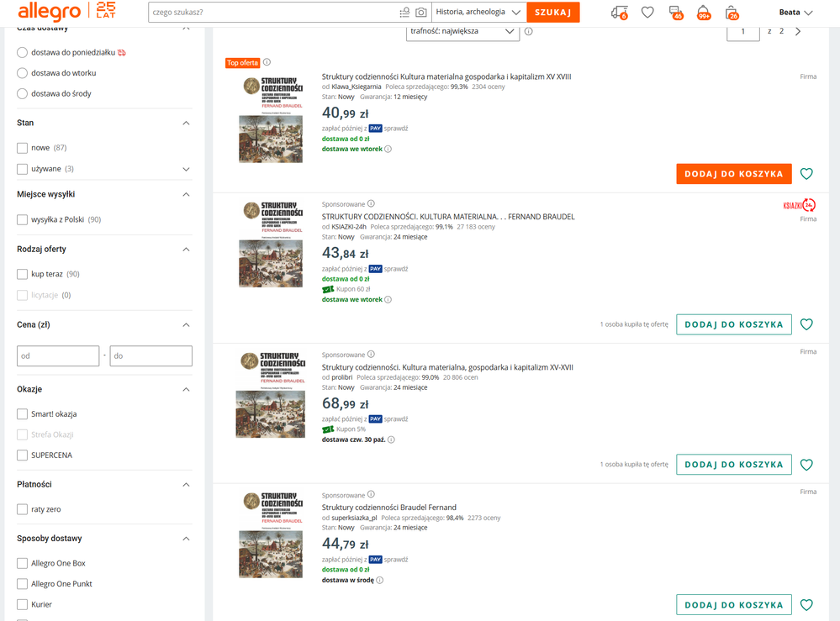Viewport: 840px width, 621px height.
Task: Click the camera image search icon
Action: click(x=421, y=13)
